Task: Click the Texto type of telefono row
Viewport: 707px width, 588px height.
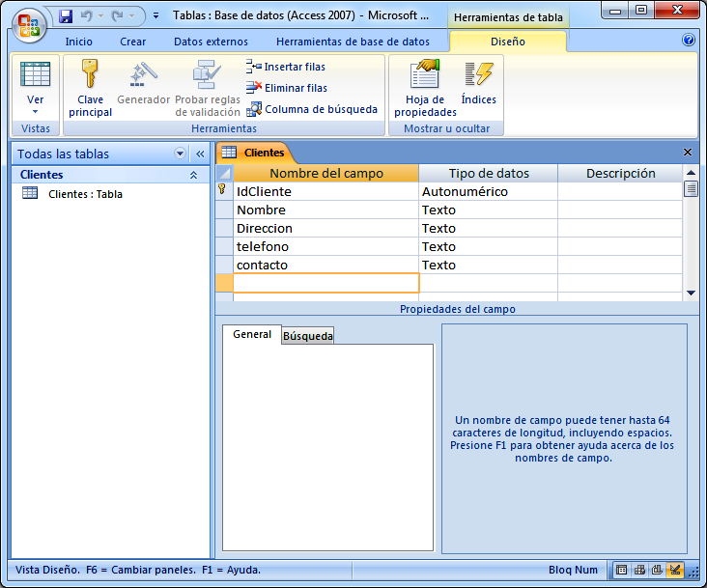Action: click(x=489, y=246)
